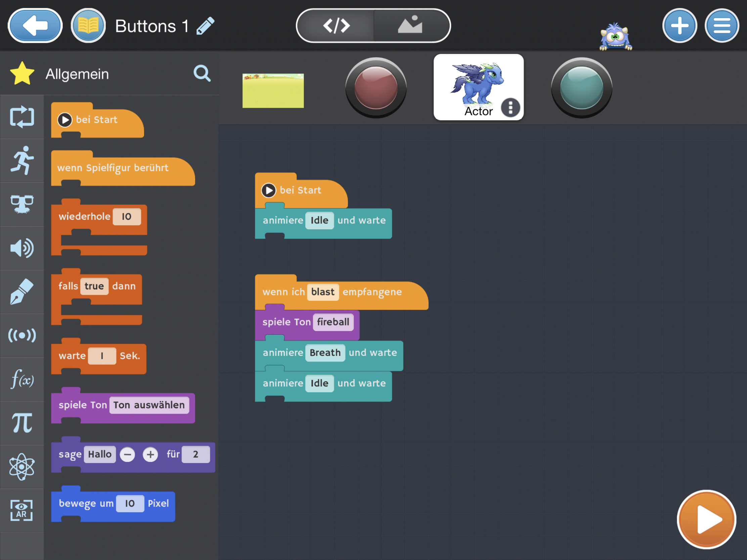Click the search magnifier in Allgemein panel
Viewport: 747px width, 560px height.
tap(202, 74)
